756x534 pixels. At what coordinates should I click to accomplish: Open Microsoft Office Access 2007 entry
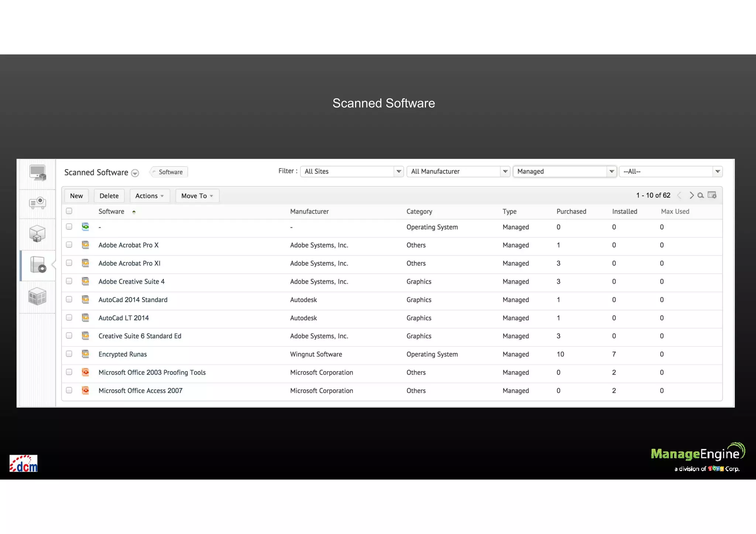click(x=140, y=391)
